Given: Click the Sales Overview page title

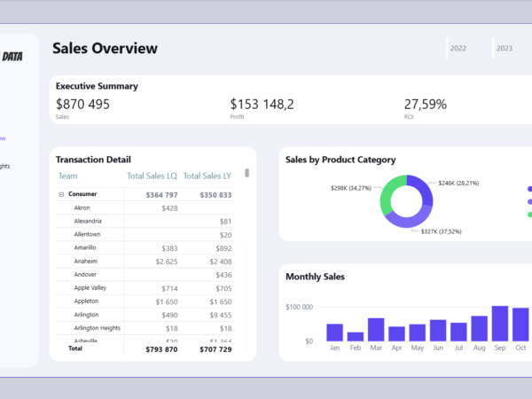Looking at the screenshot, I should 105,48.
